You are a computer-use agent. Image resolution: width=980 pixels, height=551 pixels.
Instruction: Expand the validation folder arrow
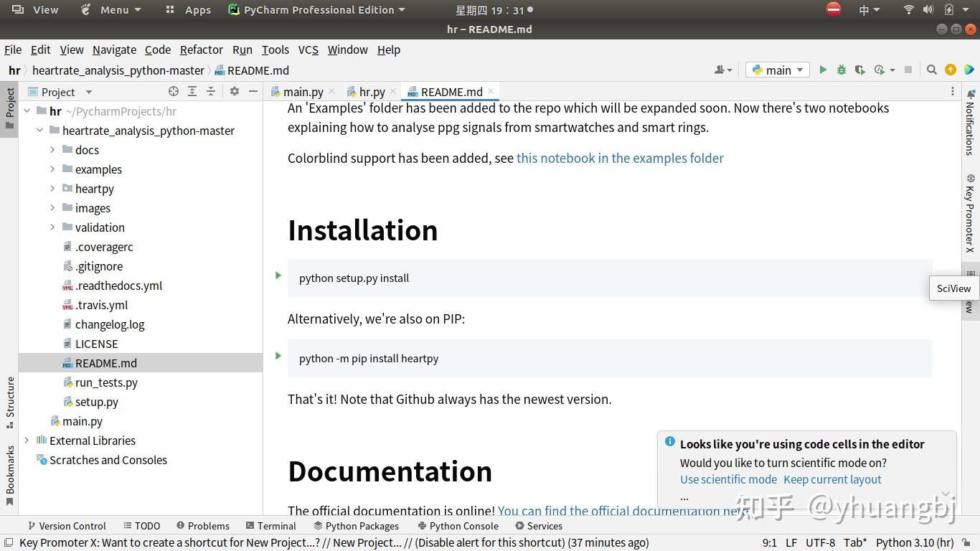point(52,227)
